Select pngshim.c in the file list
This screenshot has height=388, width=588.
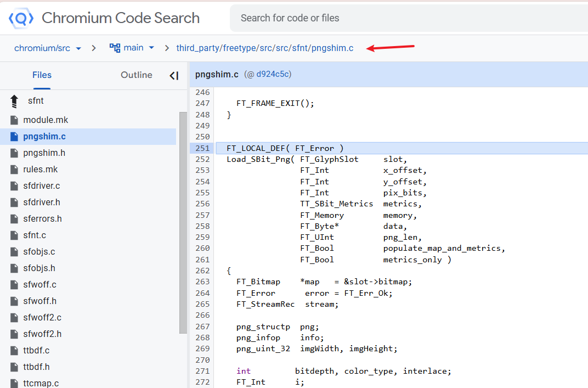pos(44,136)
